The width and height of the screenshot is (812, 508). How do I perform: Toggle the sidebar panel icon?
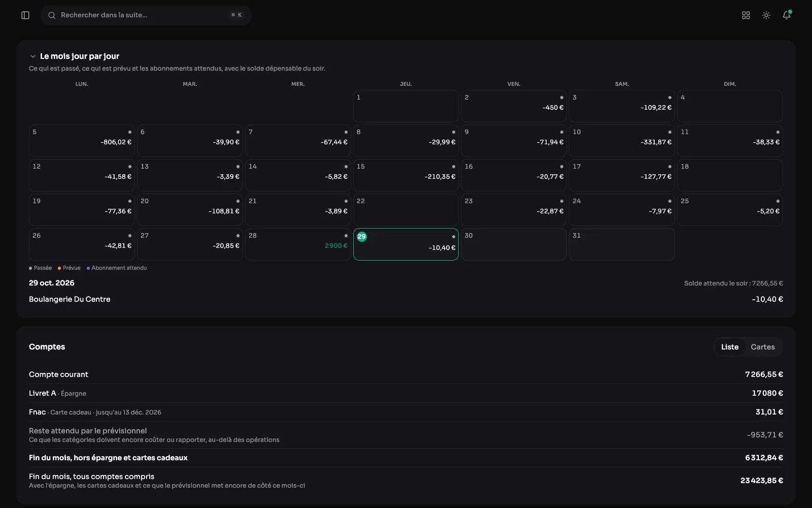25,15
